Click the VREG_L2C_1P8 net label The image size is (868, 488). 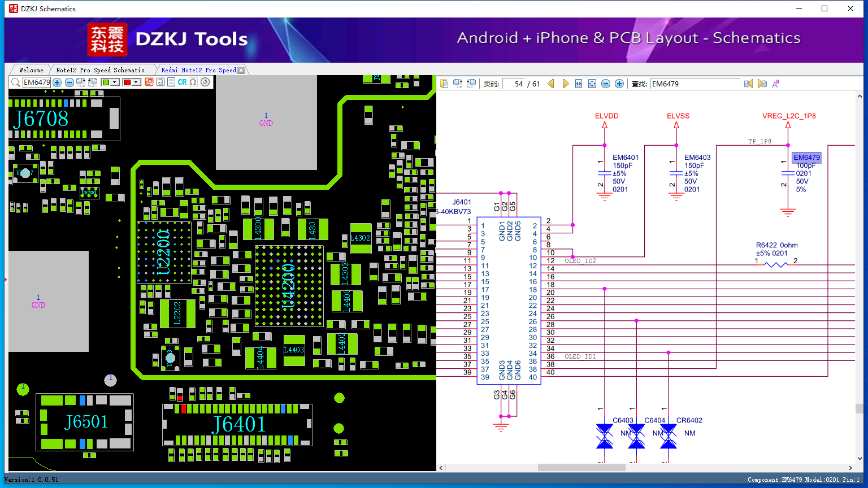(x=789, y=116)
